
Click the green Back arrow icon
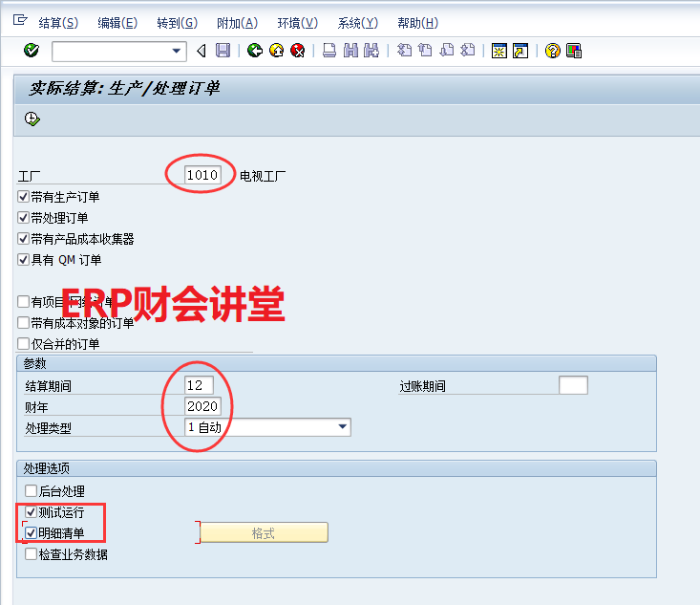(x=255, y=51)
